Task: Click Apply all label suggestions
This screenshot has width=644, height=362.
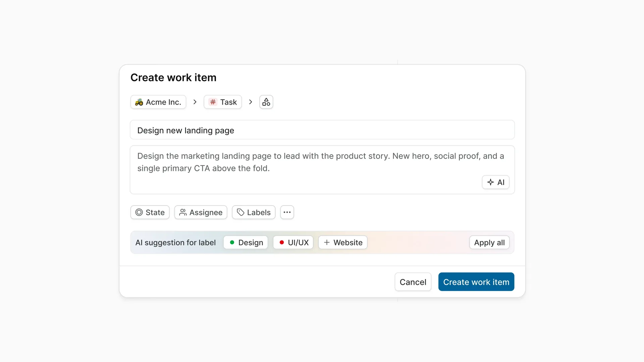Action: click(489, 242)
